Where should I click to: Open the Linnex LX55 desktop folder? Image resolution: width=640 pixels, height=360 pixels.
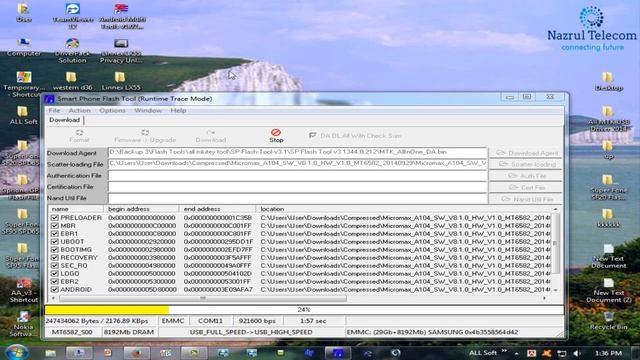(x=121, y=80)
